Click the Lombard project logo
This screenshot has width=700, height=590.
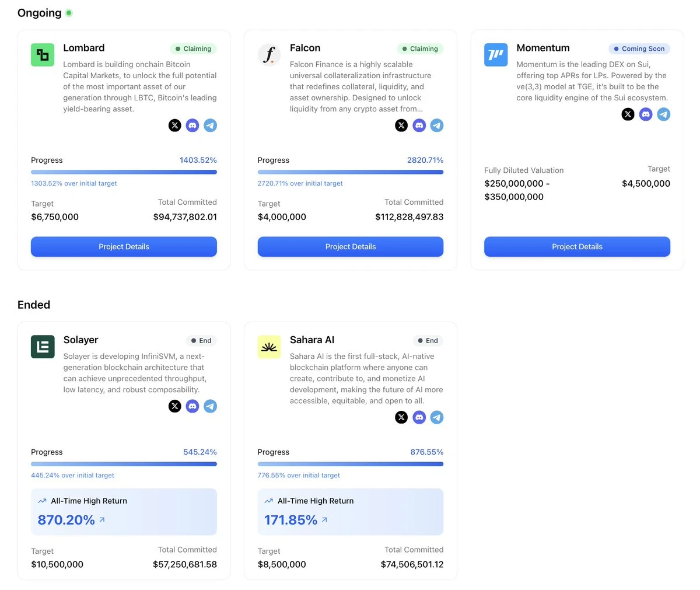coord(42,54)
